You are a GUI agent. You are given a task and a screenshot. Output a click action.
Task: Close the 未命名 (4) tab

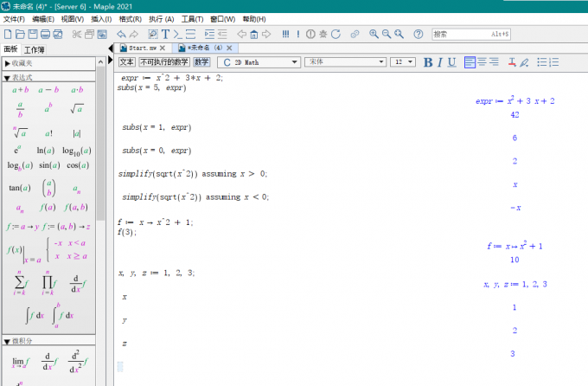click(x=229, y=48)
